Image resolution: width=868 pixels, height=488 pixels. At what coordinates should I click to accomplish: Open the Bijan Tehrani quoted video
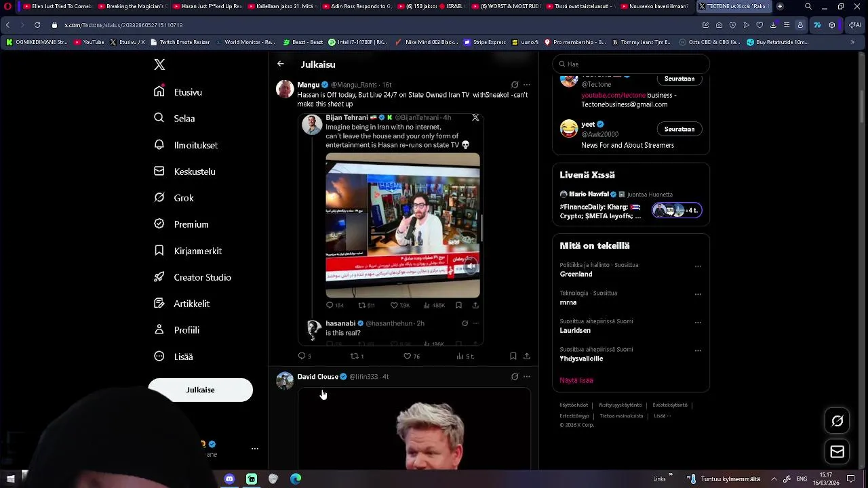[x=403, y=225]
